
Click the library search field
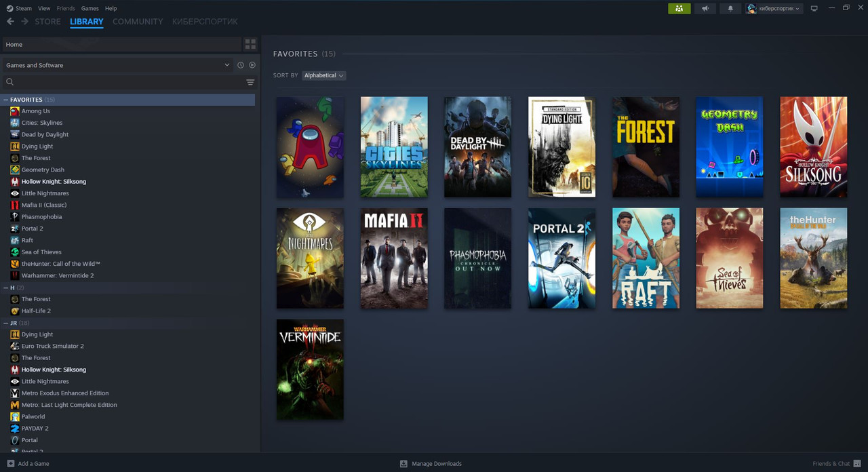(129, 82)
